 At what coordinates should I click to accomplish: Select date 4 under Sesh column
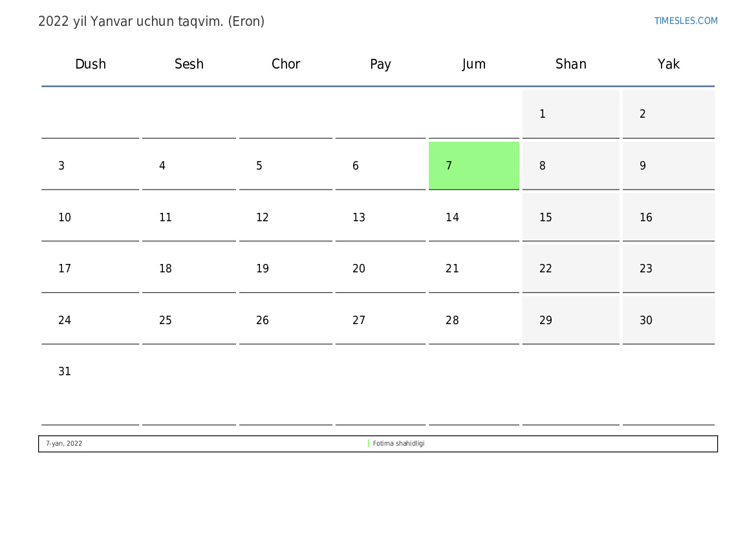pyautogui.click(x=189, y=166)
